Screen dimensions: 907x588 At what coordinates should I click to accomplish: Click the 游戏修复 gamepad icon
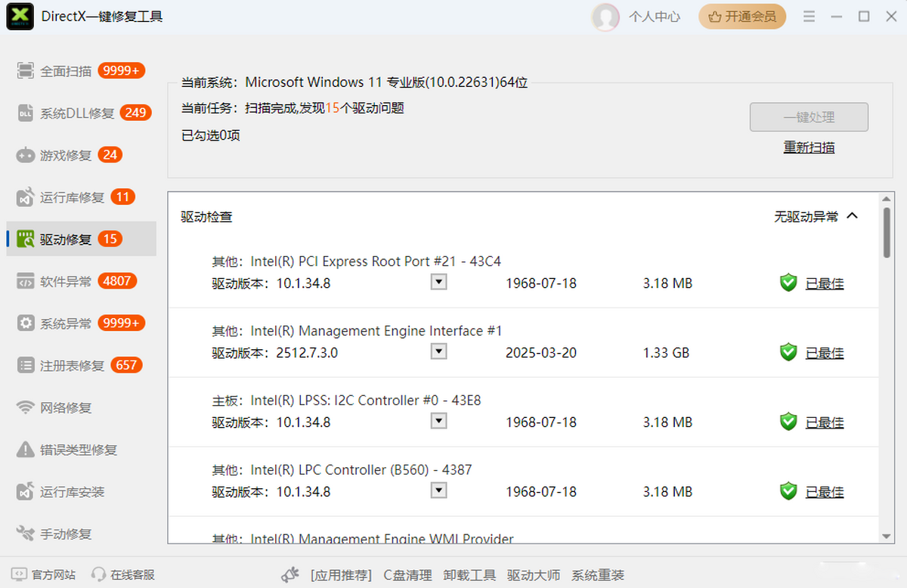pos(26,156)
